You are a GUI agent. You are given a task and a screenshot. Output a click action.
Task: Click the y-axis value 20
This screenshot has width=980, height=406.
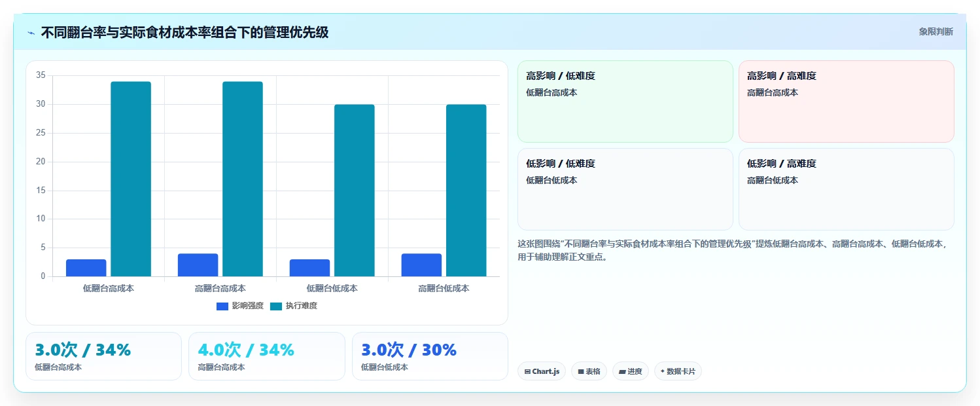41,162
